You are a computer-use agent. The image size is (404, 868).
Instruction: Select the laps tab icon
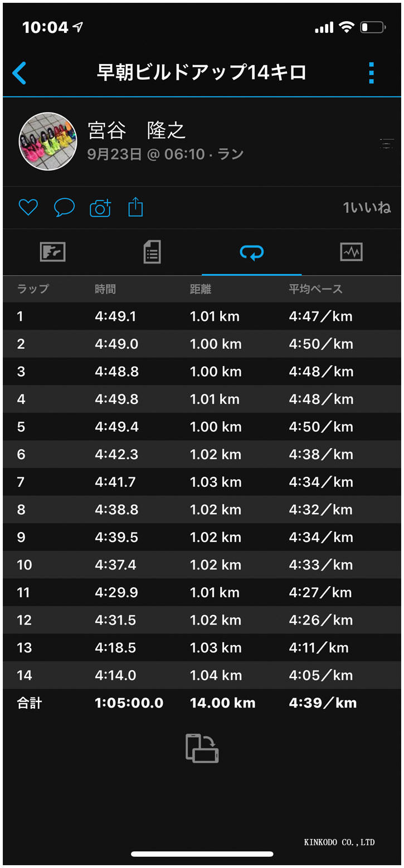251,252
